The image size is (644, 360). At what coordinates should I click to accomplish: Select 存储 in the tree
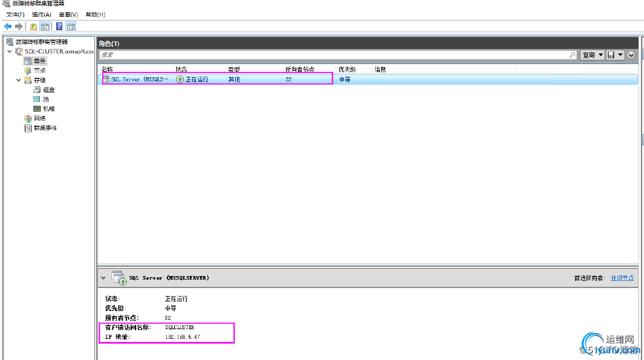[39, 80]
